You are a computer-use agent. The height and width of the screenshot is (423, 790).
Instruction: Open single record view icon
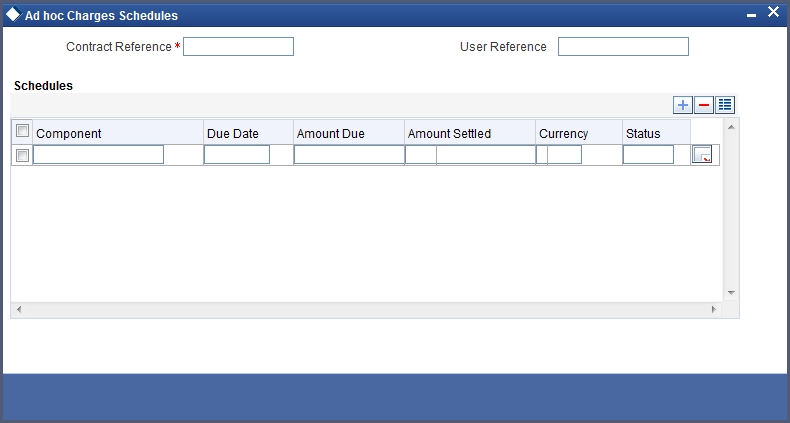coord(725,105)
